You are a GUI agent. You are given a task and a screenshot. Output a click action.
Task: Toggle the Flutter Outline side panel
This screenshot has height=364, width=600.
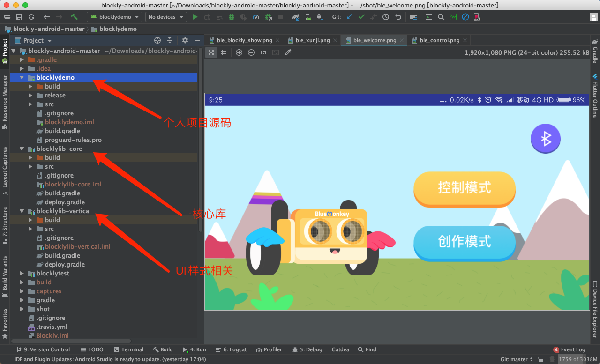coord(595,95)
